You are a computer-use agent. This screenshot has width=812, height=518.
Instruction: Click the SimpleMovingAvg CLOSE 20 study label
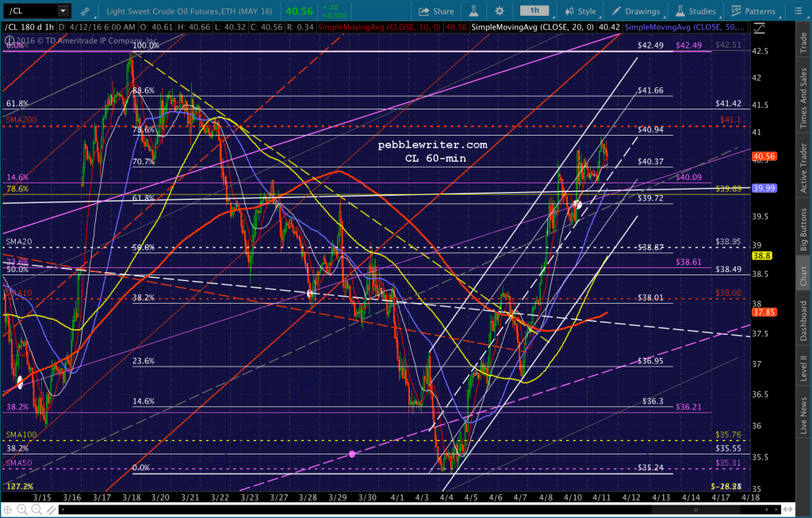pyautogui.click(x=533, y=27)
